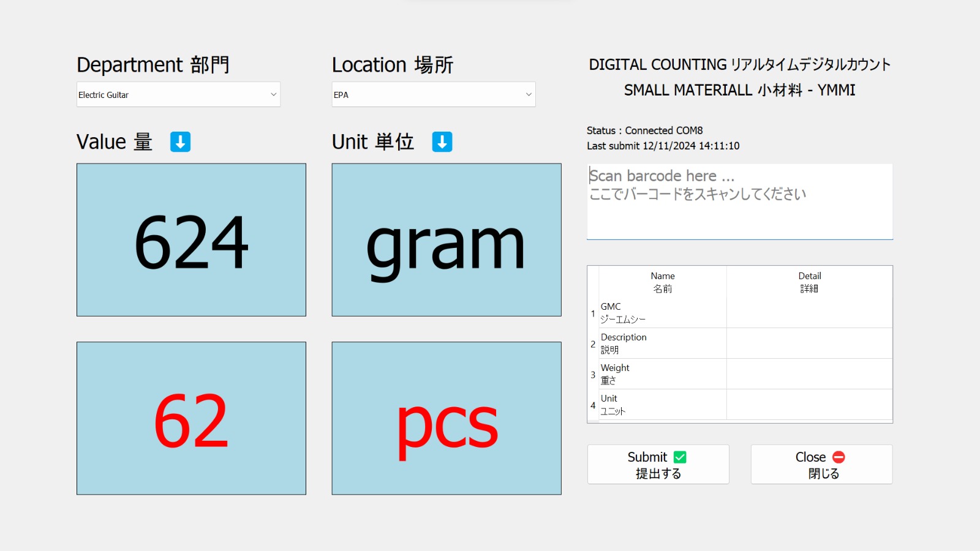This screenshot has height=551, width=980.
Task: Click the Detail column header
Action: [x=809, y=282]
